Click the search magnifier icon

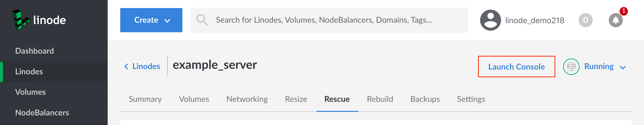click(202, 20)
